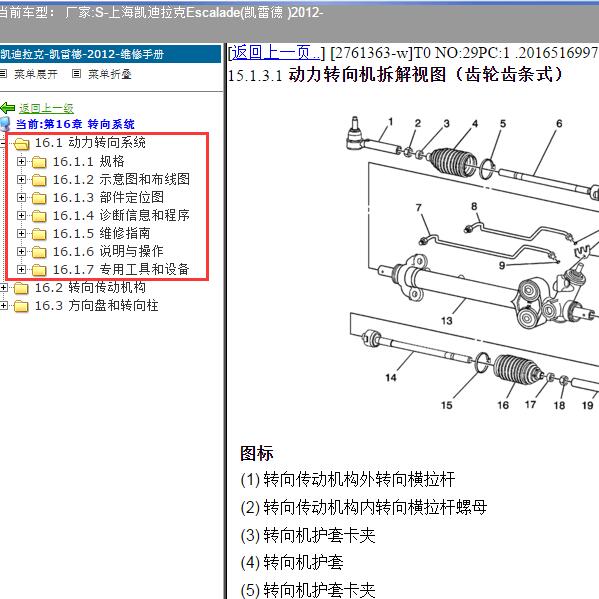Select tree item 16.1.1 规格
Image resolution: width=599 pixels, height=599 pixels.
point(89,161)
